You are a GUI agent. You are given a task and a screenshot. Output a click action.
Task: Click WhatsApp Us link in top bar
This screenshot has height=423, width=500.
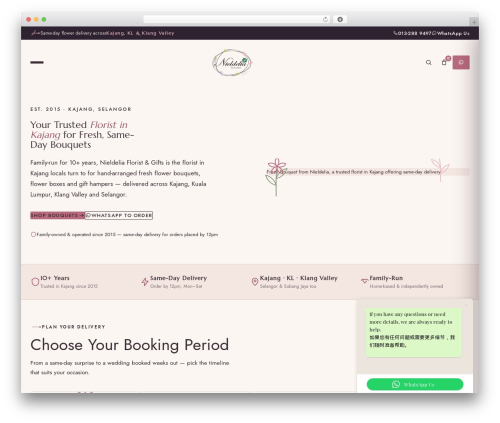(x=451, y=33)
